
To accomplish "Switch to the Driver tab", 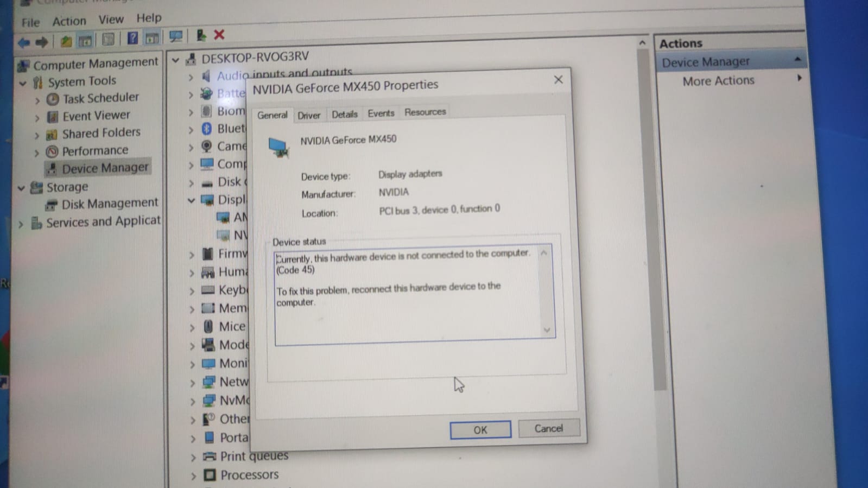I will (x=309, y=115).
